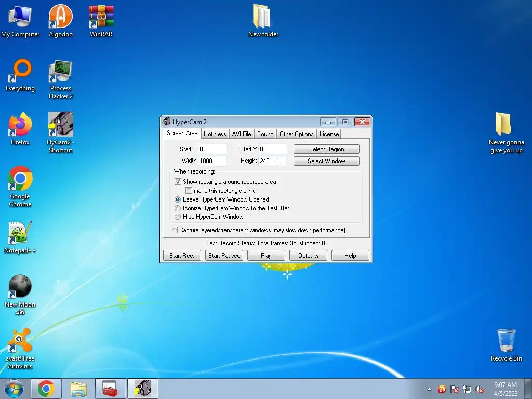Image resolution: width=532 pixels, height=399 pixels.
Task: Click the Start Rec. button
Action: click(182, 256)
